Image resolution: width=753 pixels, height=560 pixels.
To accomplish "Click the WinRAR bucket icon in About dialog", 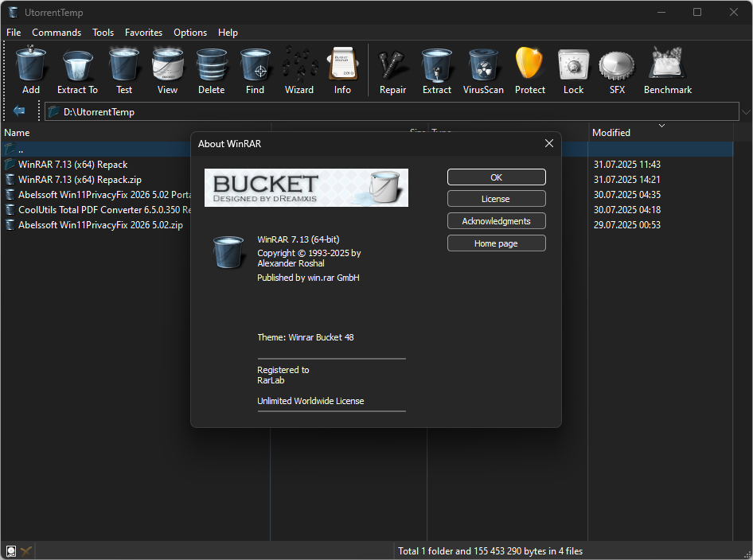I will coord(228,251).
